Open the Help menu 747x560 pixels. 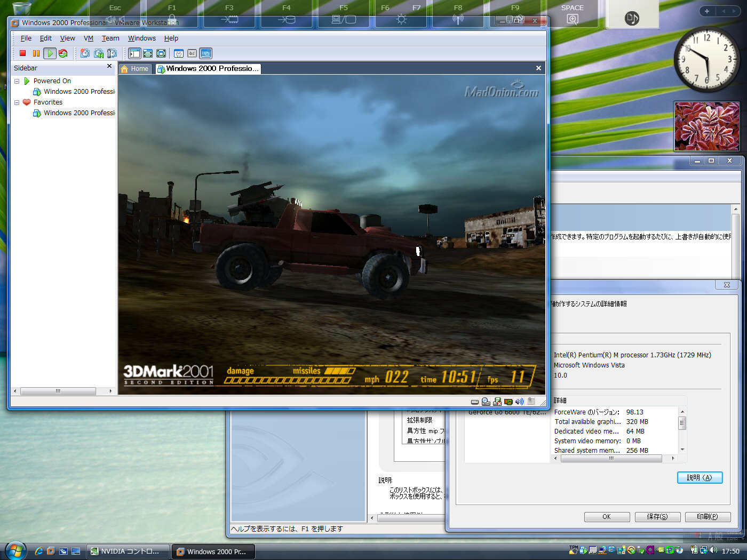(x=171, y=38)
